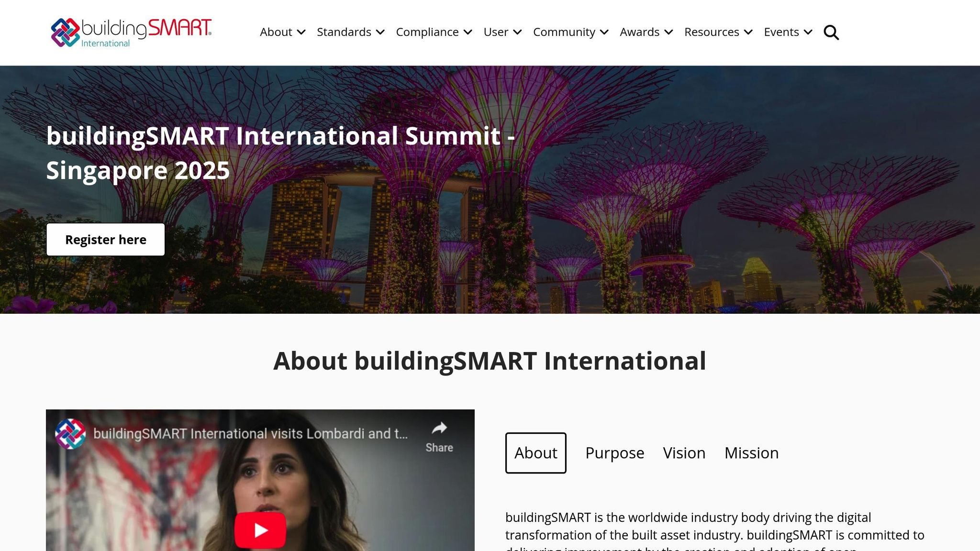Click the video thumbnail of the woman

tap(260, 480)
